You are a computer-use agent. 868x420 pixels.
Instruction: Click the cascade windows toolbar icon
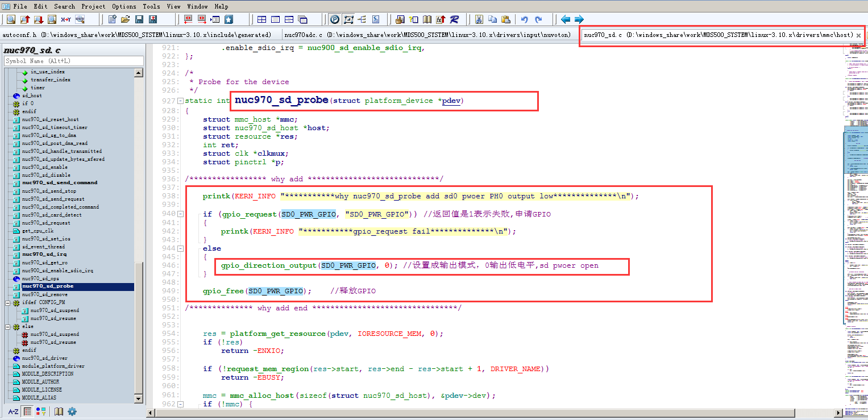coord(302,19)
